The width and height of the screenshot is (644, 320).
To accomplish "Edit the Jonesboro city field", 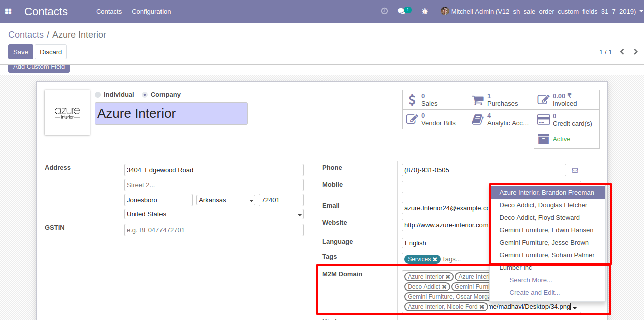I will click(158, 200).
